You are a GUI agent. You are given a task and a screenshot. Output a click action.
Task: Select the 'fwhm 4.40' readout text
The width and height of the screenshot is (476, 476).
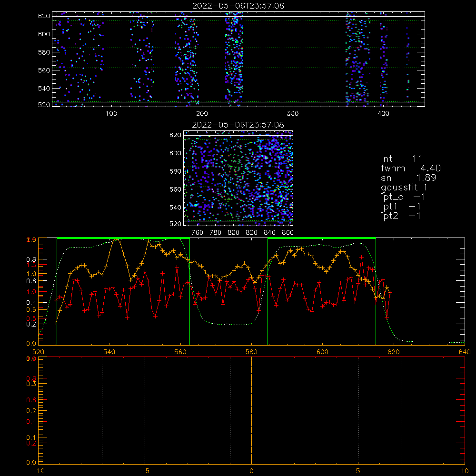pos(411,168)
